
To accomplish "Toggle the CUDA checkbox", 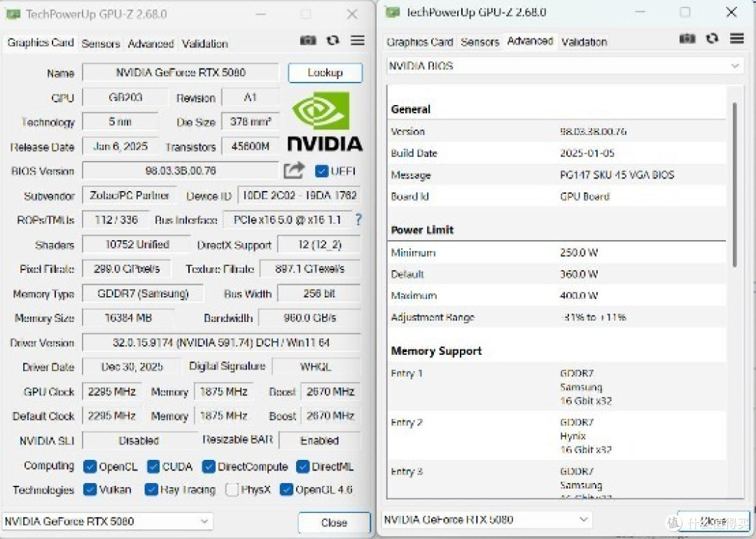I will [153, 466].
